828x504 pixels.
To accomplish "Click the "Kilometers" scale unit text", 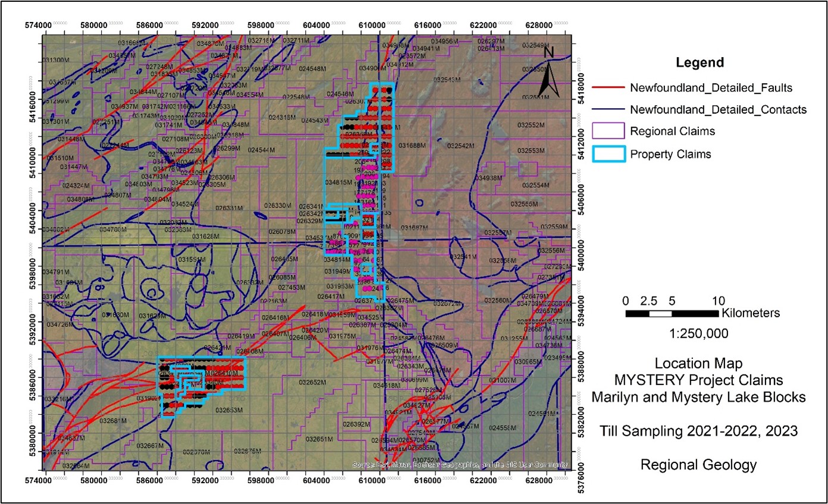I will coord(750,313).
